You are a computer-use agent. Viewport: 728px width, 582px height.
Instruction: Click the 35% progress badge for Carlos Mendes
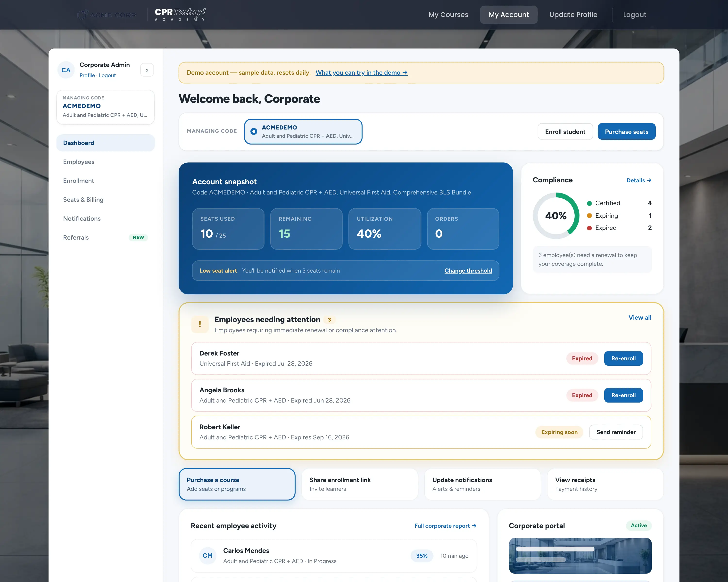click(x=422, y=556)
